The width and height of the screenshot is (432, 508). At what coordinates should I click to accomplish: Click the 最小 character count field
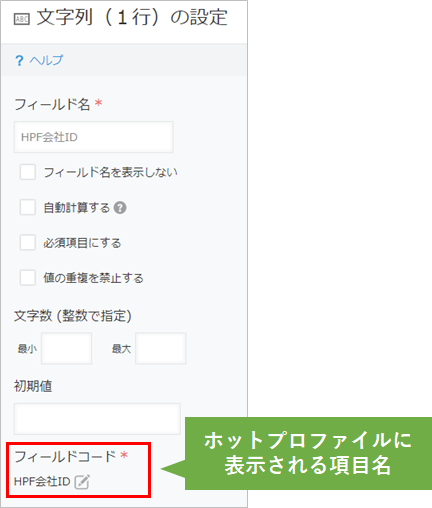tap(66, 348)
